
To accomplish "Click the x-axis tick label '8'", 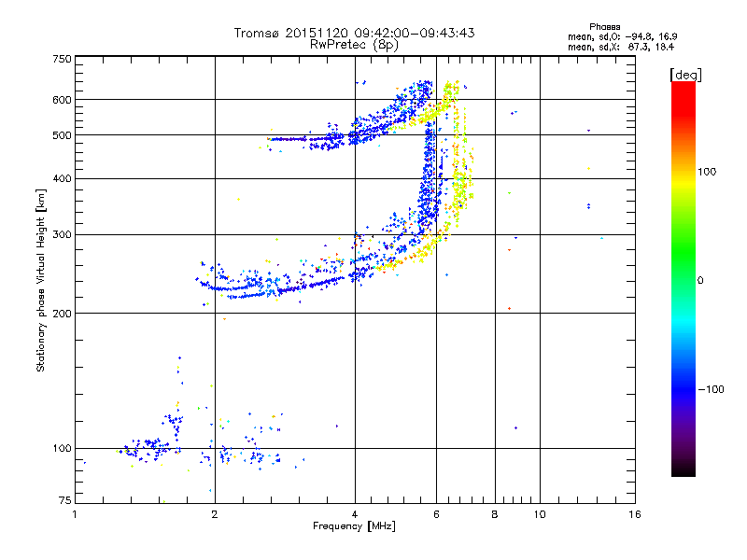I will click(495, 514).
